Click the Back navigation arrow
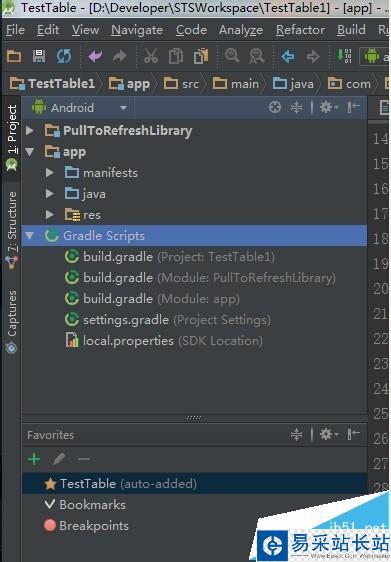This screenshot has height=562, width=391. (288, 56)
